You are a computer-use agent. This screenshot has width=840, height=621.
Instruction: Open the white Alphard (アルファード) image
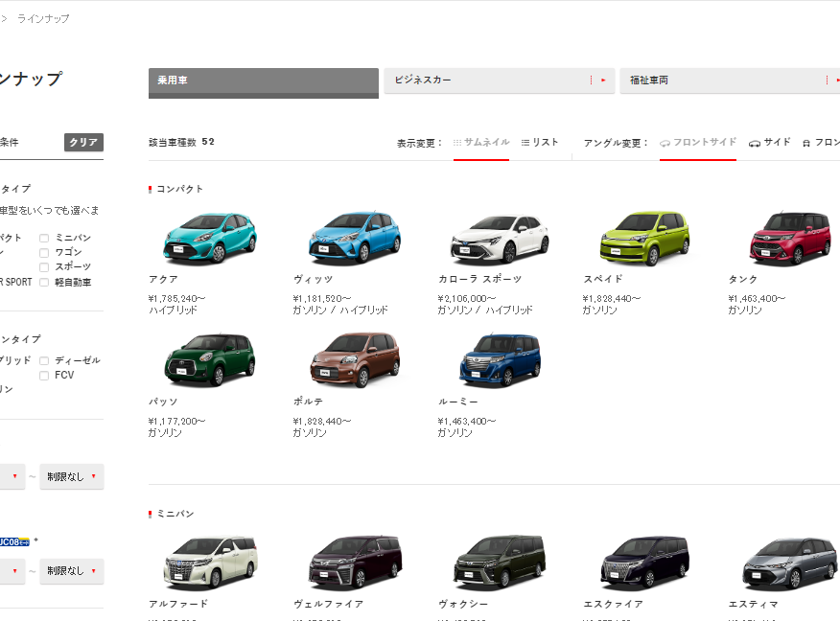[209, 563]
